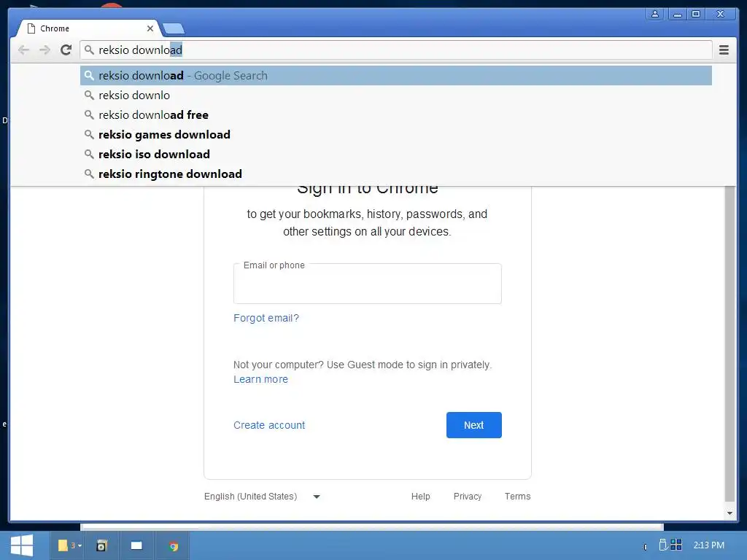Open the 'Learn more' link
The height and width of the screenshot is (560, 747).
tap(260, 379)
